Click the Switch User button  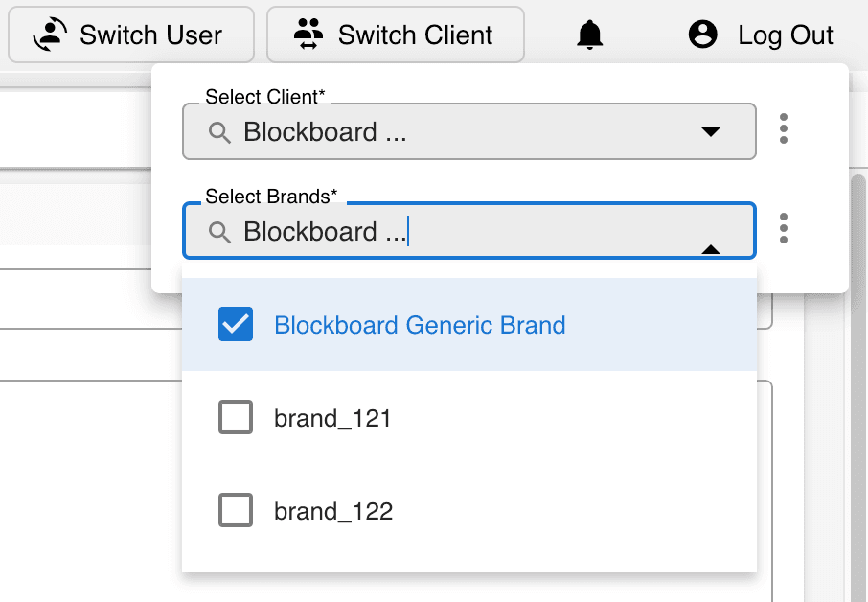131,35
